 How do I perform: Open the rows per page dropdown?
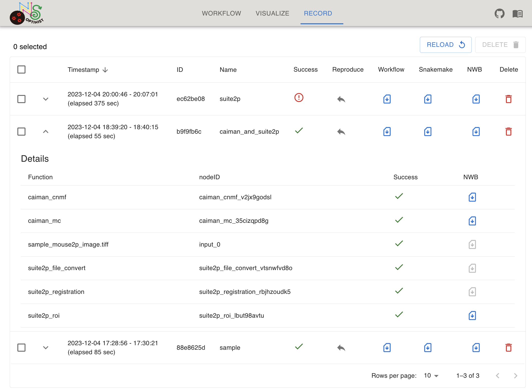tap(431, 376)
